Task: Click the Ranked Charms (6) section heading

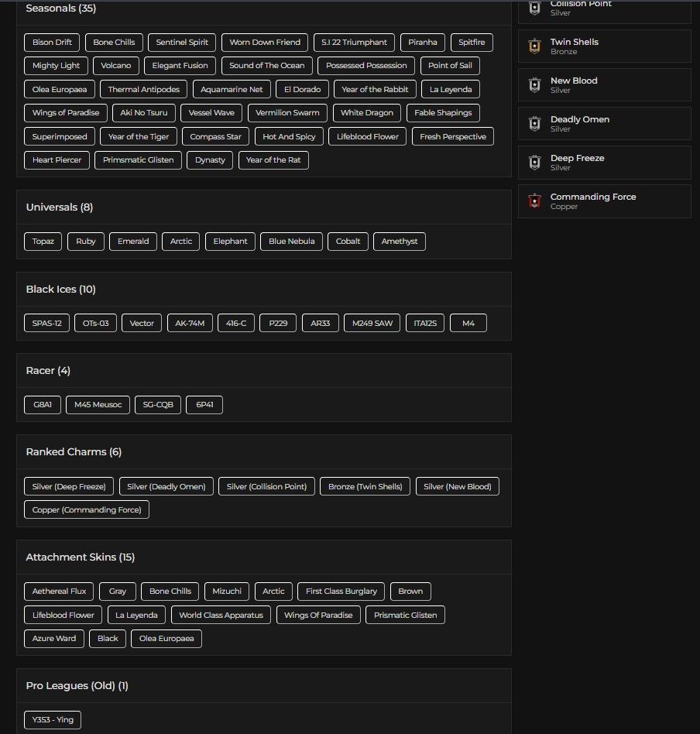Action: click(x=74, y=451)
